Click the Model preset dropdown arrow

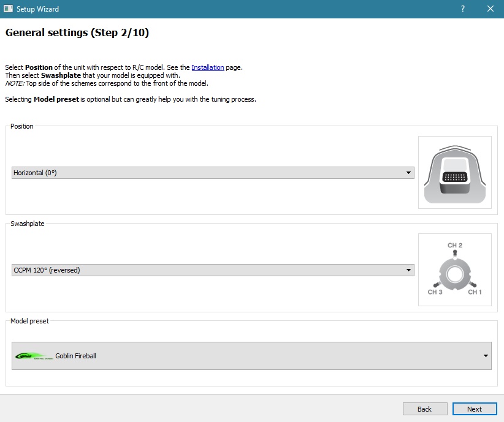[x=486, y=356]
